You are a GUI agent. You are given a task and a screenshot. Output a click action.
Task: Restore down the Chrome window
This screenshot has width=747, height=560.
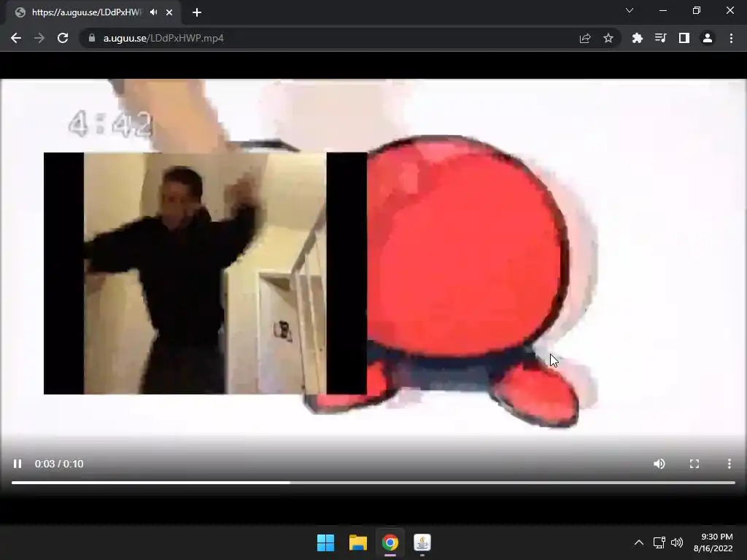tap(697, 10)
